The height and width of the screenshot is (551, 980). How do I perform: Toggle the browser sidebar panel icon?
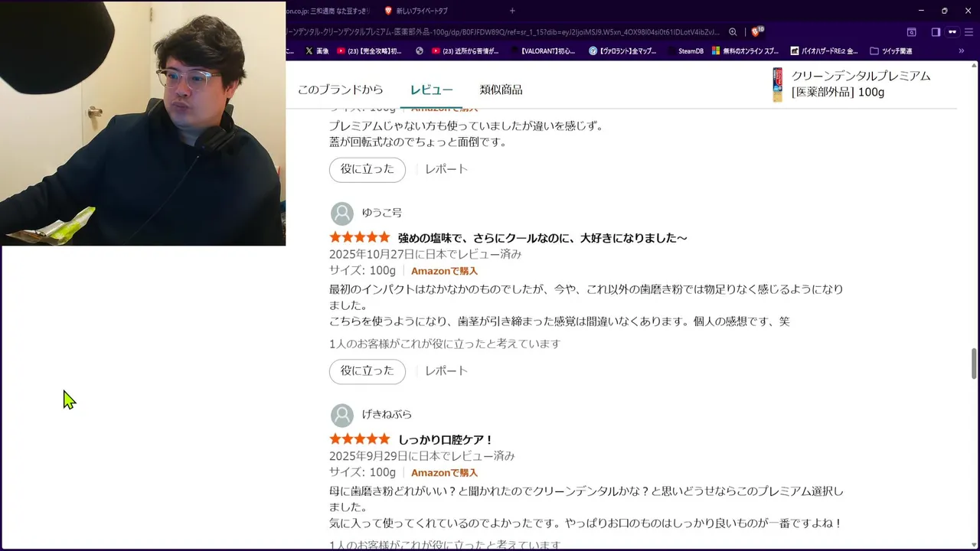(x=936, y=32)
